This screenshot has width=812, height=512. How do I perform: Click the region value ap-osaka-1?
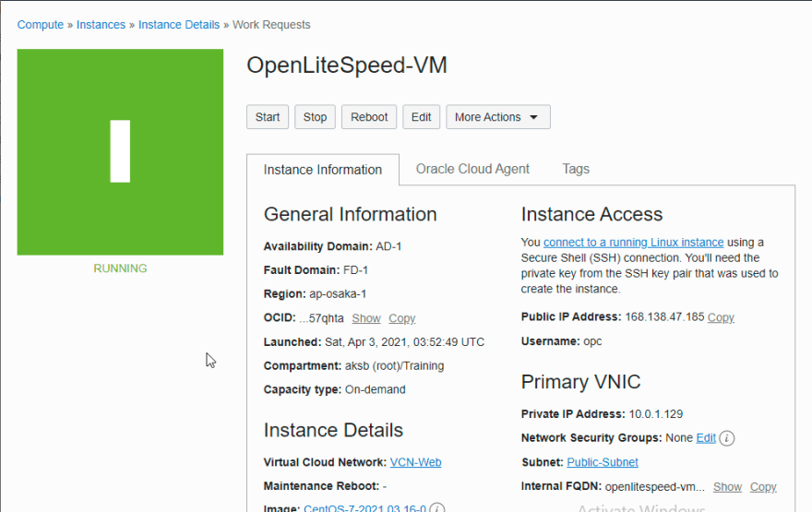[338, 294]
